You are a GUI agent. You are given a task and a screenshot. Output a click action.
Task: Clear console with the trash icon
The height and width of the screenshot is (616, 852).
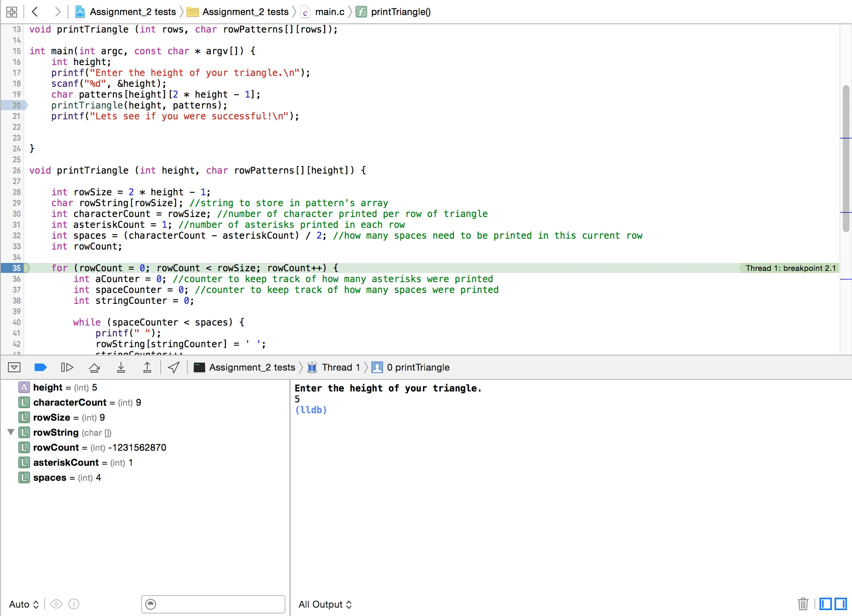click(803, 604)
